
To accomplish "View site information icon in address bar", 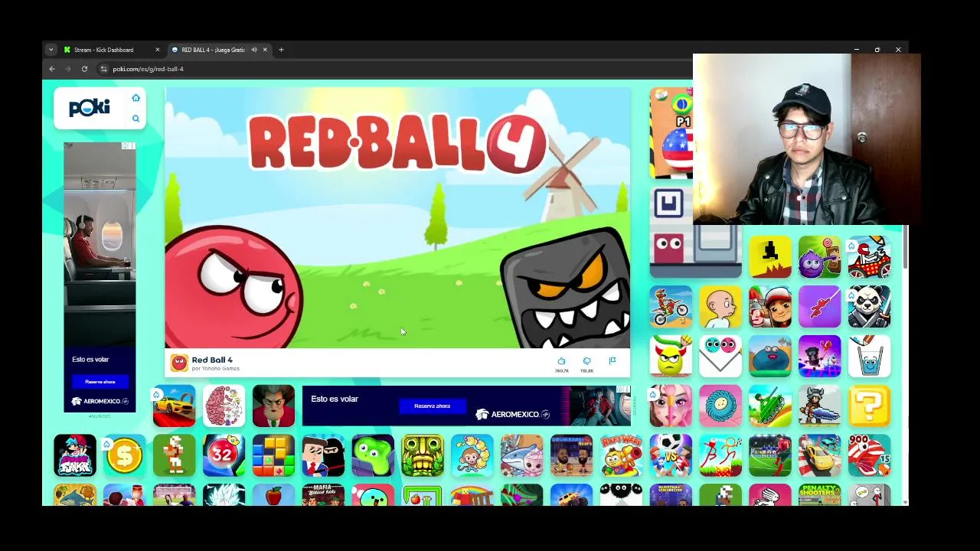I will coord(104,69).
